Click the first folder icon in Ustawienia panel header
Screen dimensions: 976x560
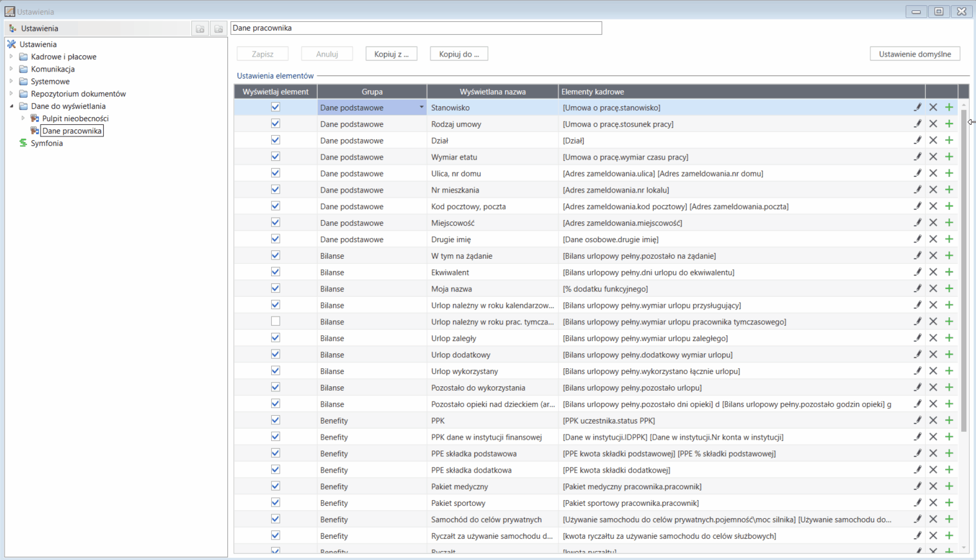[200, 28]
